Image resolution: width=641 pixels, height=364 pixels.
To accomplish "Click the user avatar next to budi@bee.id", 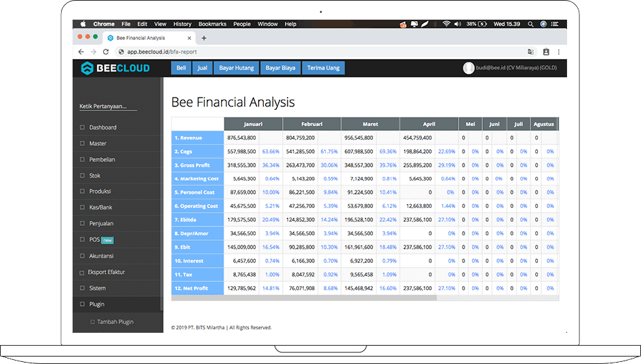I will [469, 68].
